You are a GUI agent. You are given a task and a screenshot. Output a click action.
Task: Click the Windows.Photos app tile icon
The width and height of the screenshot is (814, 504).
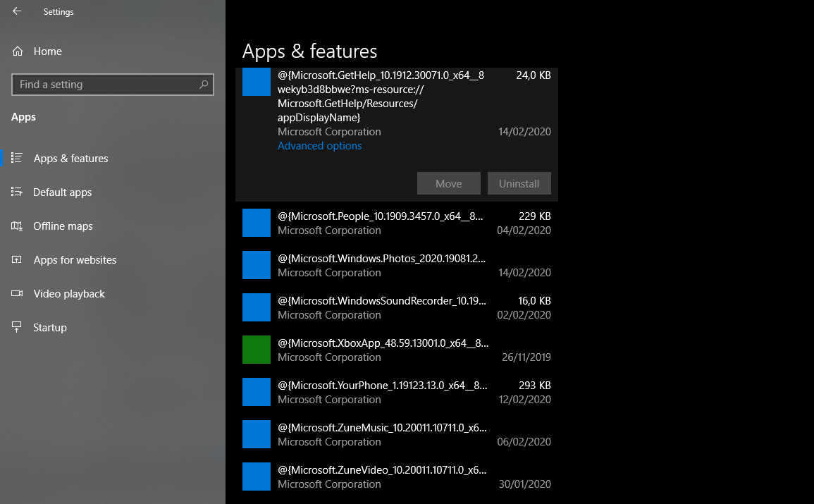tap(257, 265)
